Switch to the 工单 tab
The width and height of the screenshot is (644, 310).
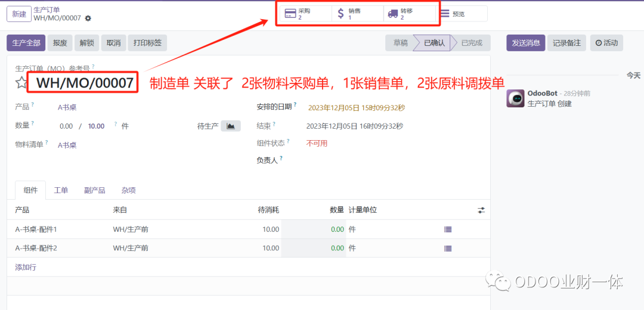pyautogui.click(x=61, y=190)
